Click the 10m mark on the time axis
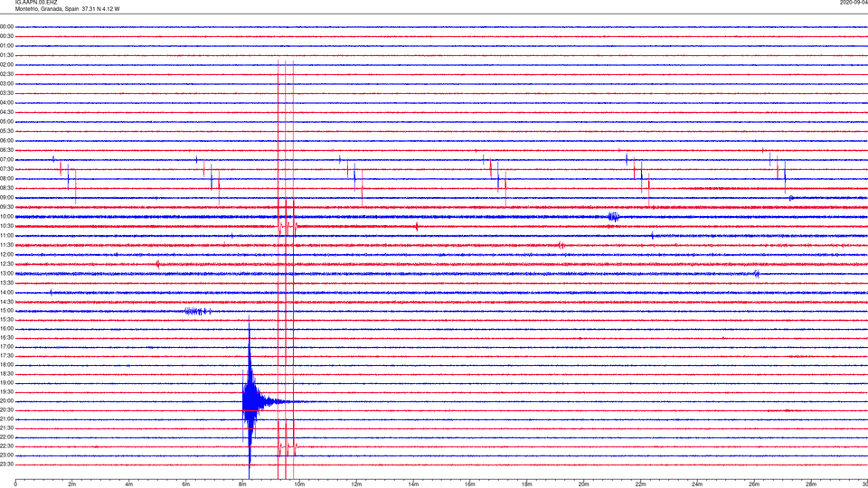 (299, 484)
